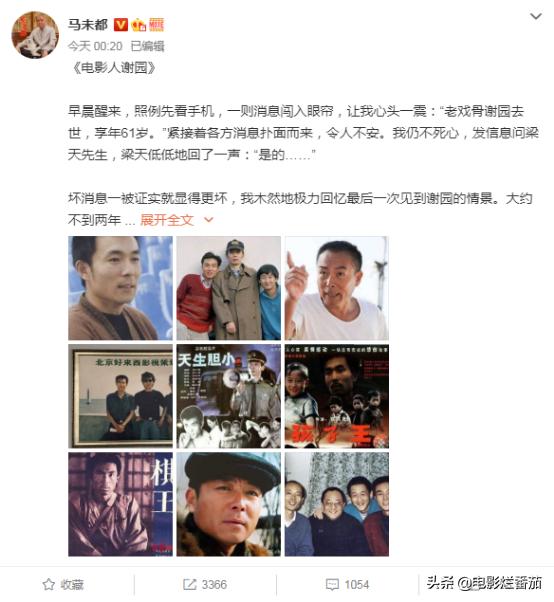This screenshot has height=602, width=554.
Task: Open the post options chevron menu
Action: (x=536, y=16)
